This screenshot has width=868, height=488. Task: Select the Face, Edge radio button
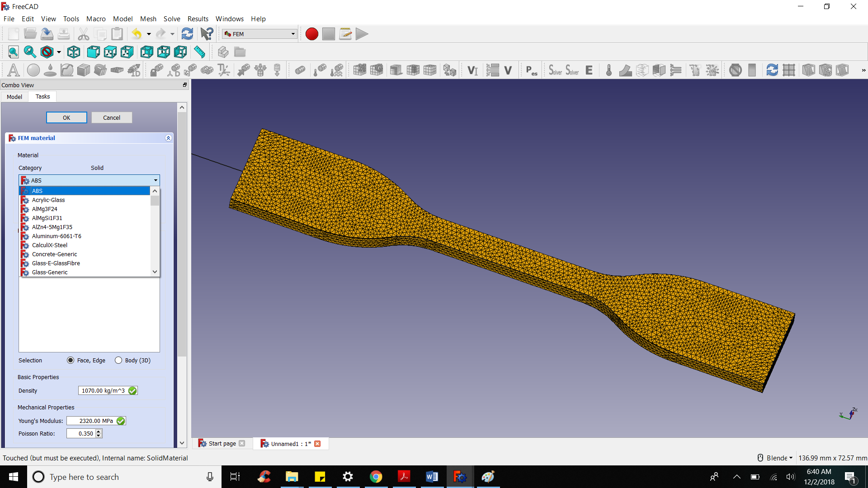coord(71,360)
